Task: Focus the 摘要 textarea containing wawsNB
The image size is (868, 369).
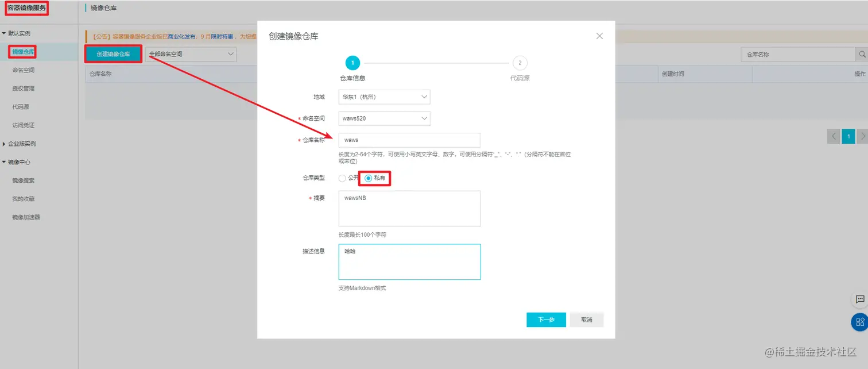Action: coord(409,209)
